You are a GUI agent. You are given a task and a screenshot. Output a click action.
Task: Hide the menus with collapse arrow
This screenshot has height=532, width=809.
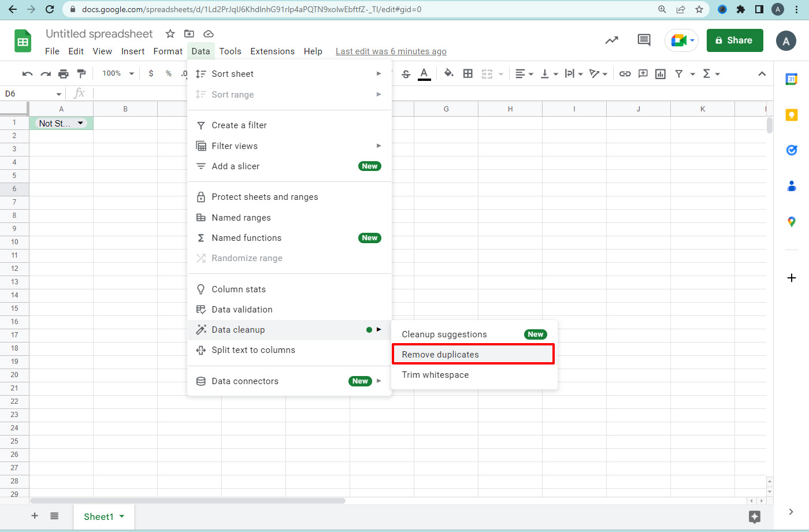pos(762,73)
